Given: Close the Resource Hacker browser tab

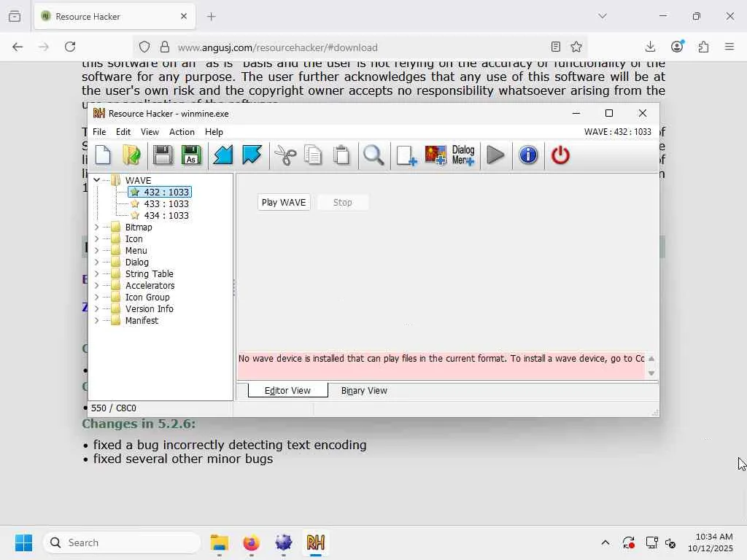Looking at the screenshot, I should (x=184, y=16).
